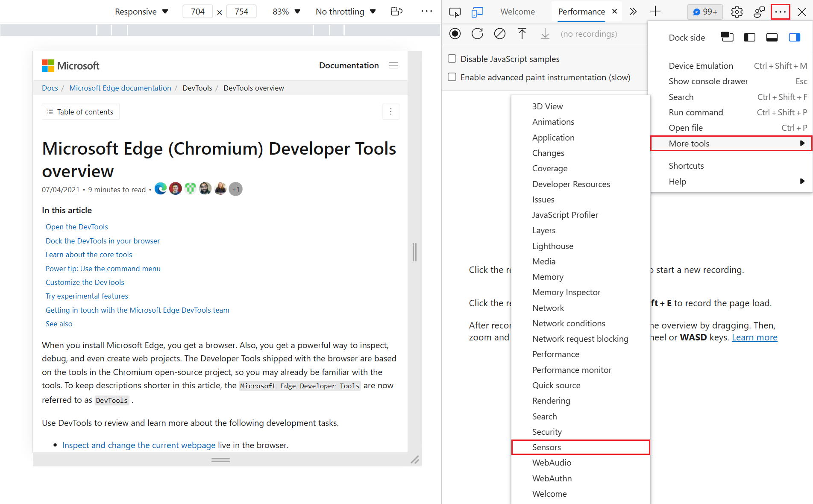The width and height of the screenshot is (813, 504).
Task: Select Lighthouse menu item
Action: [581, 246]
